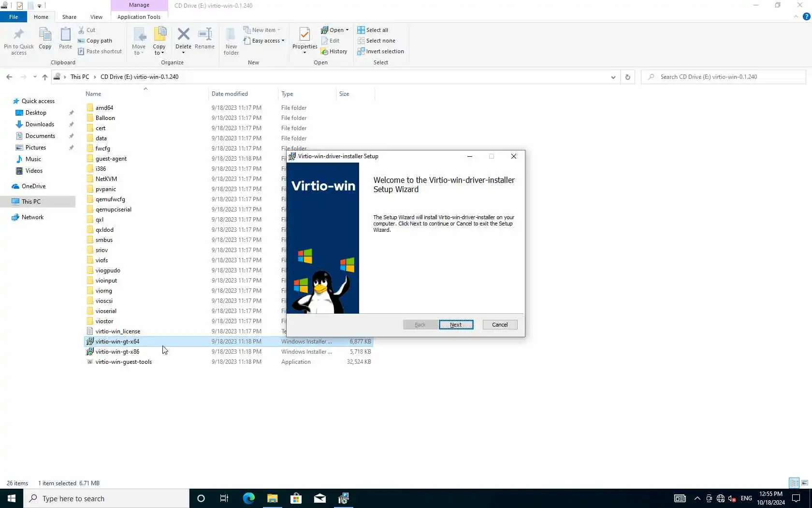The image size is (812, 508).
Task: Select the amd64 folder
Action: click(104, 108)
